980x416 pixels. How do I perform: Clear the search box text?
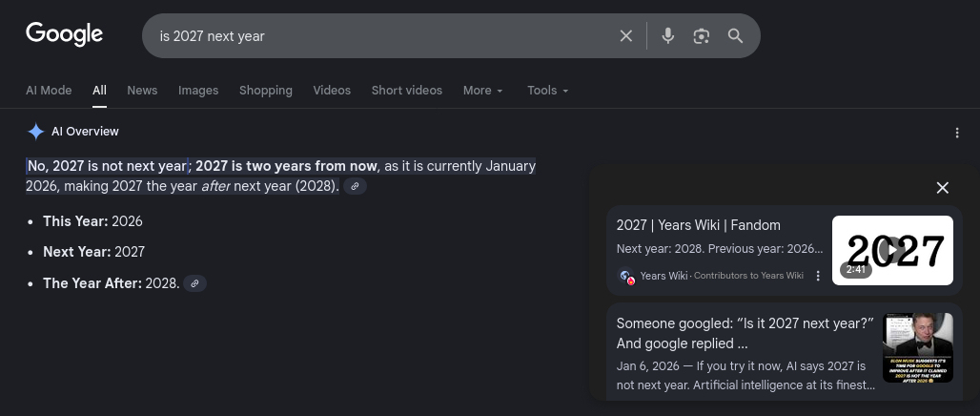pyautogui.click(x=626, y=36)
